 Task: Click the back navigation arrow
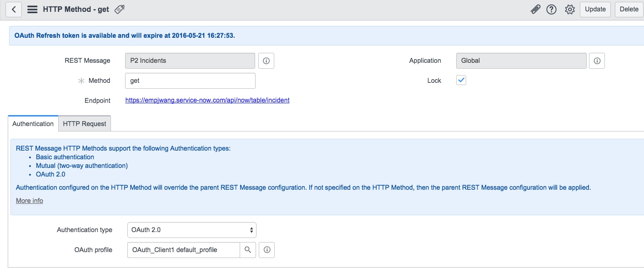[x=13, y=9]
